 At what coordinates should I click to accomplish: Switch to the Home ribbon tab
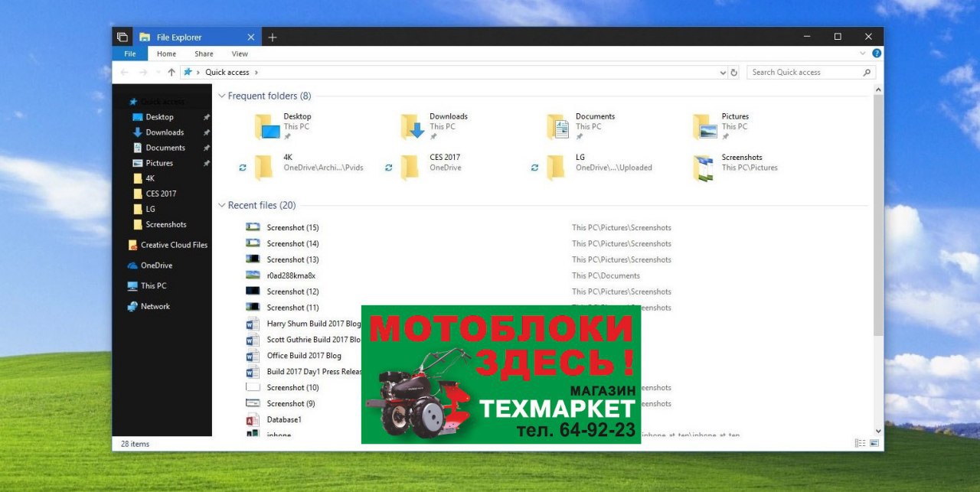166,54
